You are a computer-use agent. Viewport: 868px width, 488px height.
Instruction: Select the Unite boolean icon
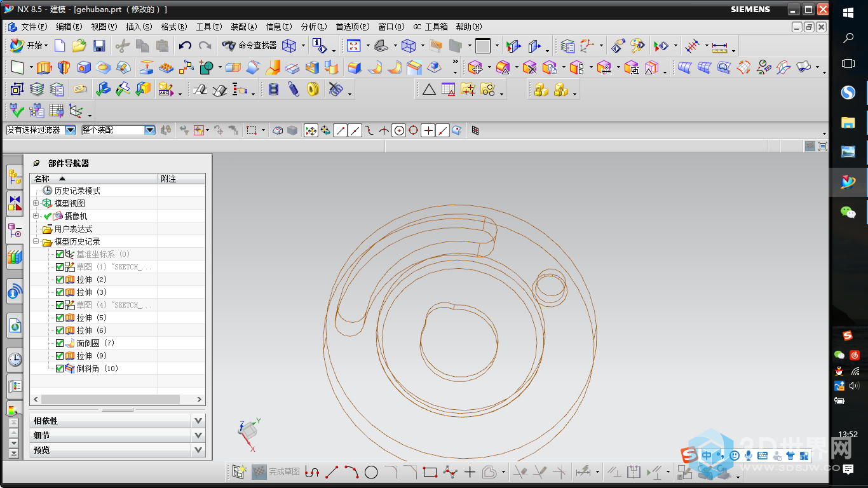[207, 67]
